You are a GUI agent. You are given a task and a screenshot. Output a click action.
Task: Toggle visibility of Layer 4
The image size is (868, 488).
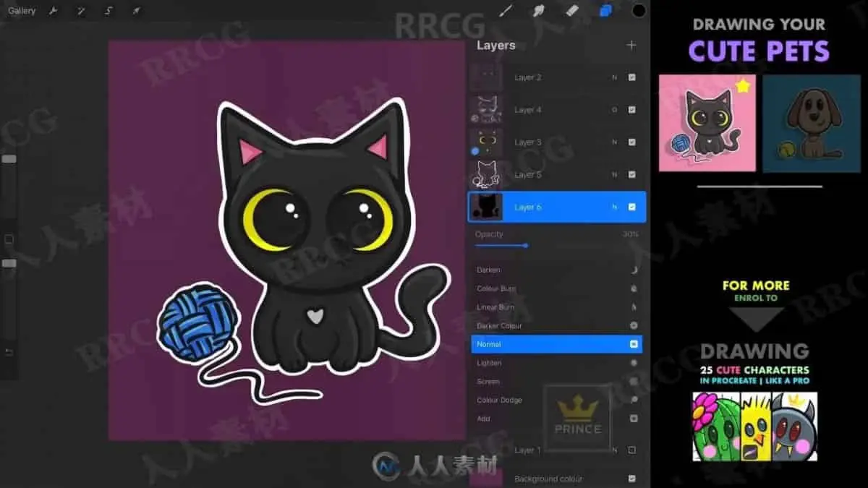click(631, 110)
